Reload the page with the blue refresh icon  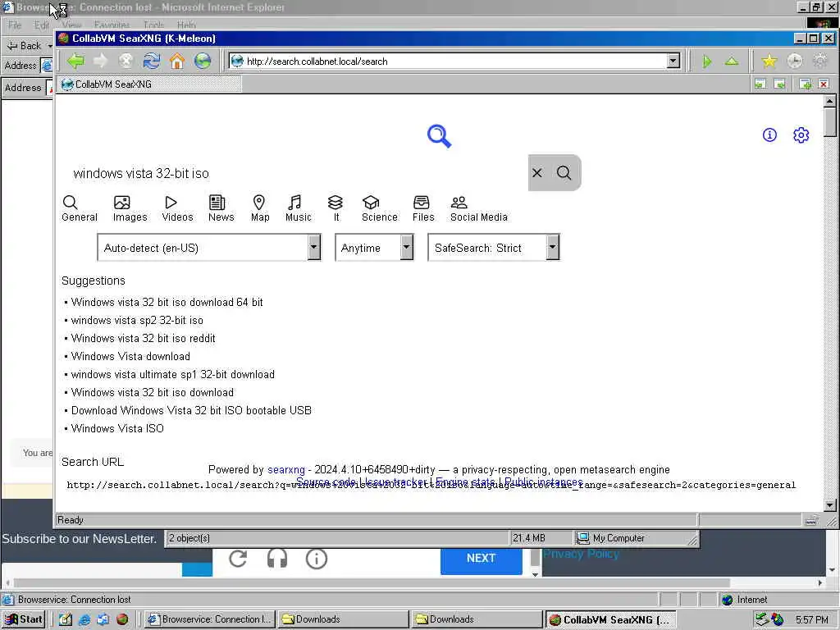click(152, 61)
